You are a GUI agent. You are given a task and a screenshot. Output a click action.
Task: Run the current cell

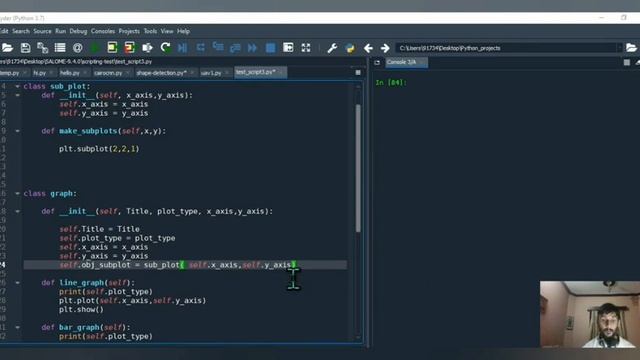click(x=112, y=48)
